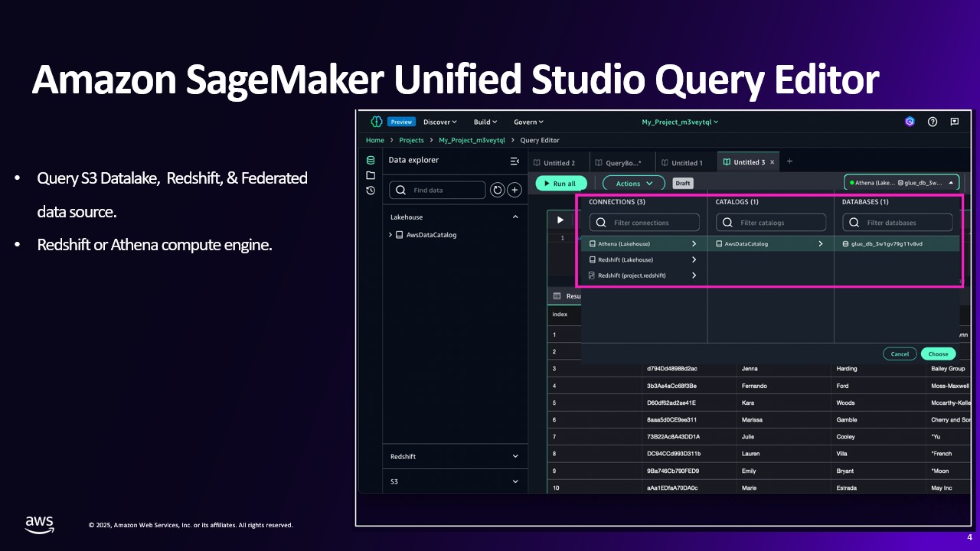Switch to the Untitled 2 tab

(559, 162)
